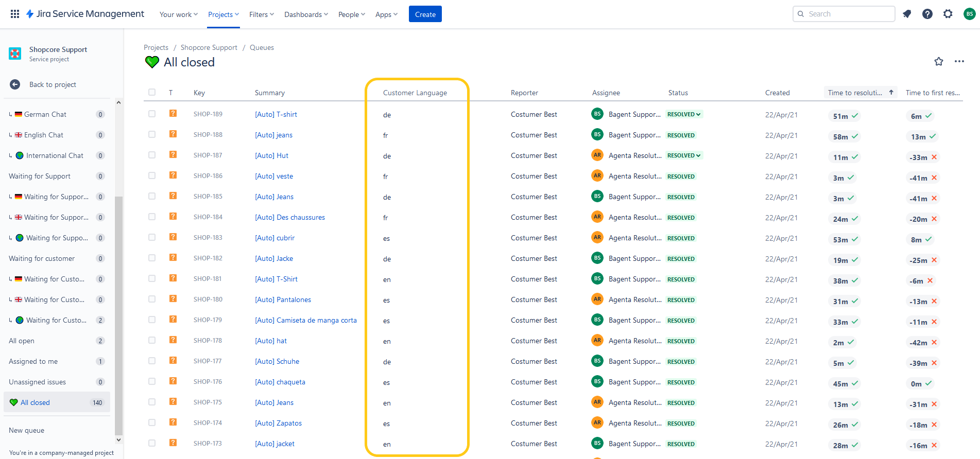The image size is (980, 459).
Task: Tick the checkbox for SHOP-183
Action: click(152, 237)
